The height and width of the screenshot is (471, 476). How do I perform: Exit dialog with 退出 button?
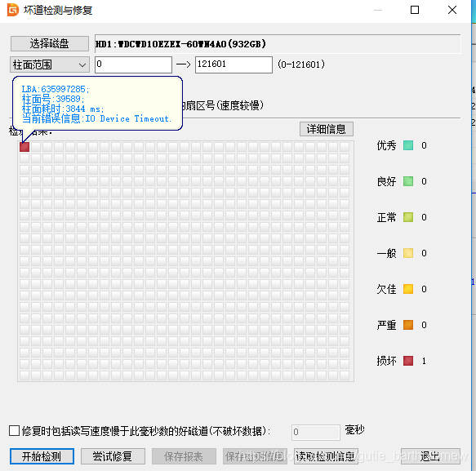tap(430, 456)
